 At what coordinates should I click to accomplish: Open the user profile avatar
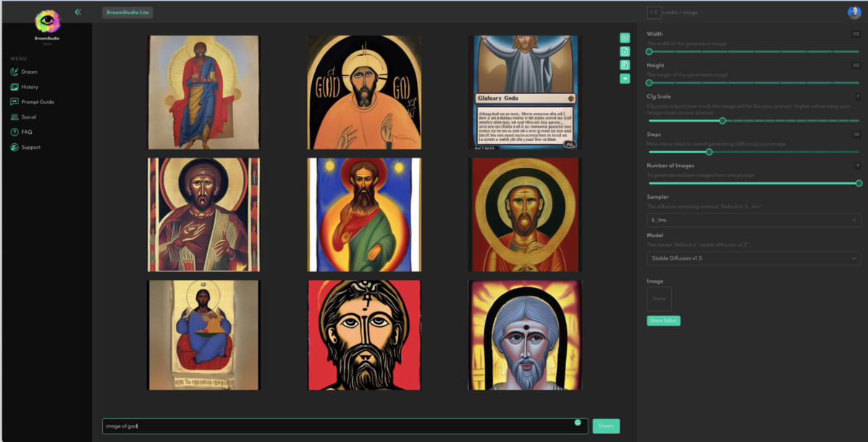click(854, 12)
